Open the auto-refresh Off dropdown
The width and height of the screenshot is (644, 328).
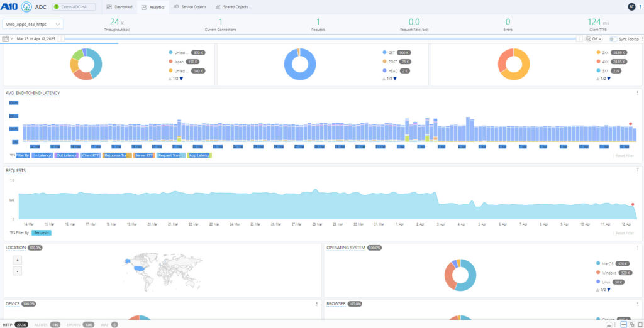click(597, 38)
